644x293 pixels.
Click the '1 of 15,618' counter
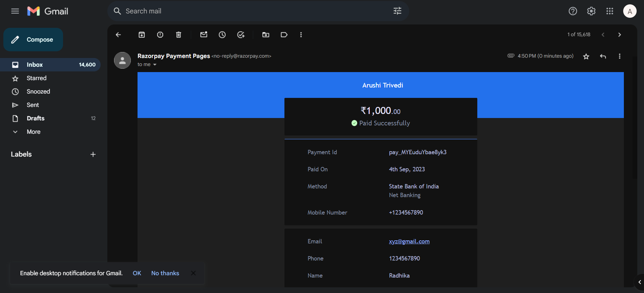pyautogui.click(x=579, y=35)
